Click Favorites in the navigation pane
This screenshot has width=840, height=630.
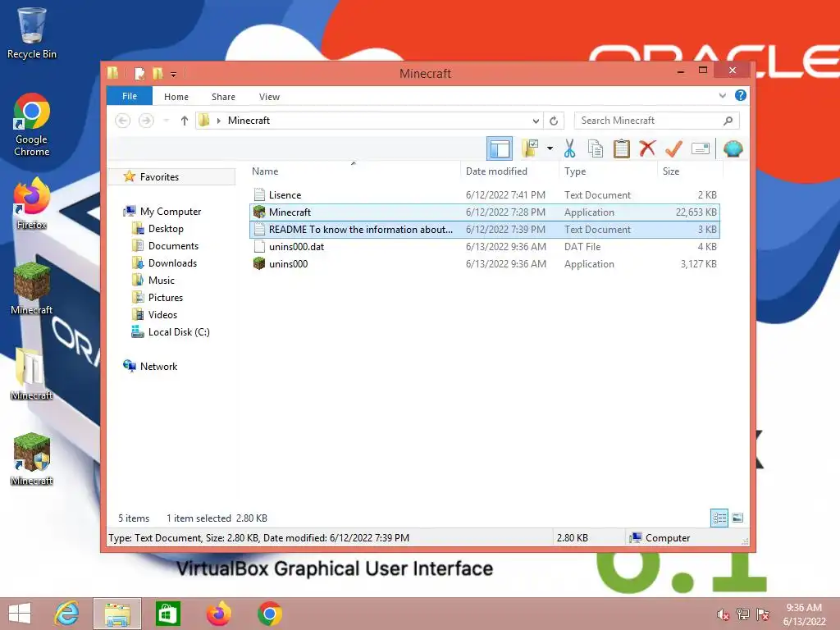pos(171,177)
